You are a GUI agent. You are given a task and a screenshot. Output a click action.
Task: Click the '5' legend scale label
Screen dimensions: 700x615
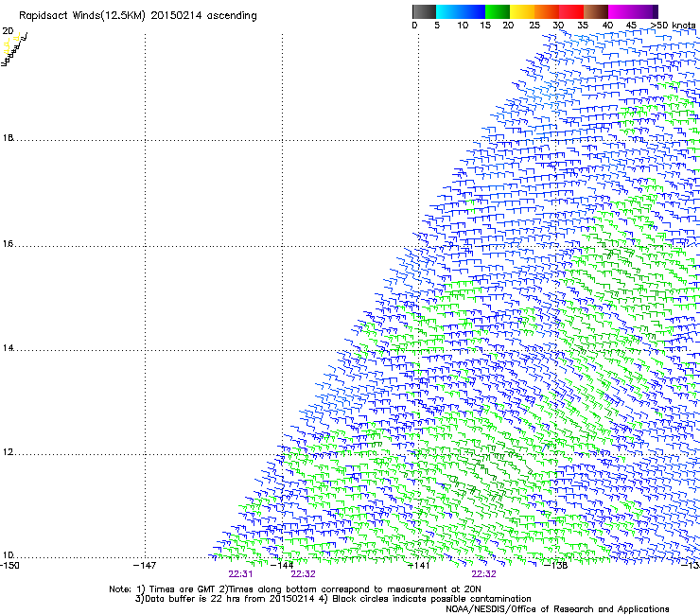pos(437,26)
